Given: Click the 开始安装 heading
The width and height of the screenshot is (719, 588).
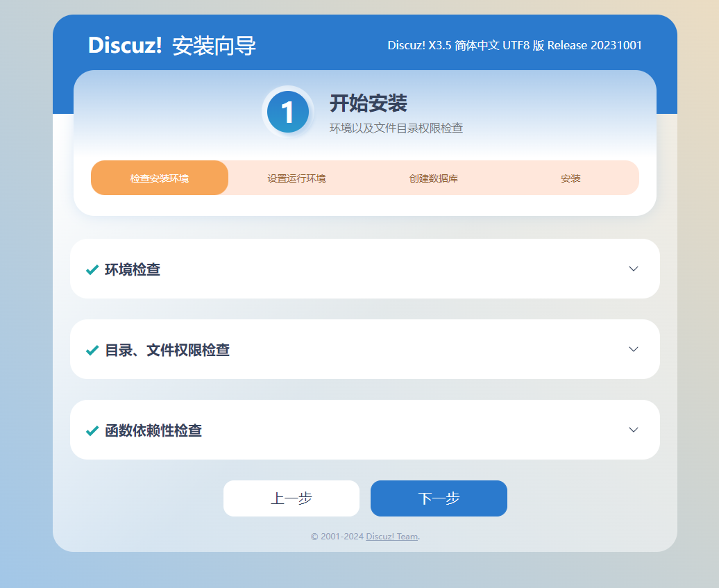Looking at the screenshot, I should pos(369,103).
